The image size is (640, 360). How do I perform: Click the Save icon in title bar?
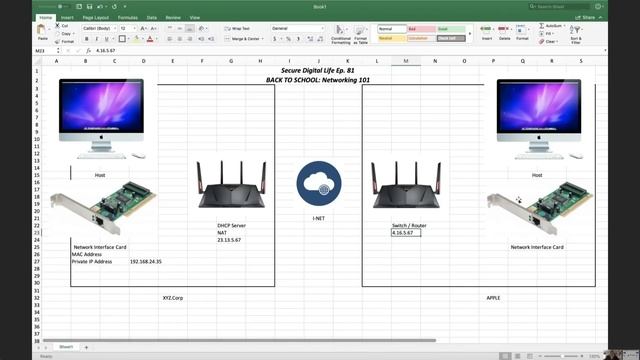click(89, 7)
